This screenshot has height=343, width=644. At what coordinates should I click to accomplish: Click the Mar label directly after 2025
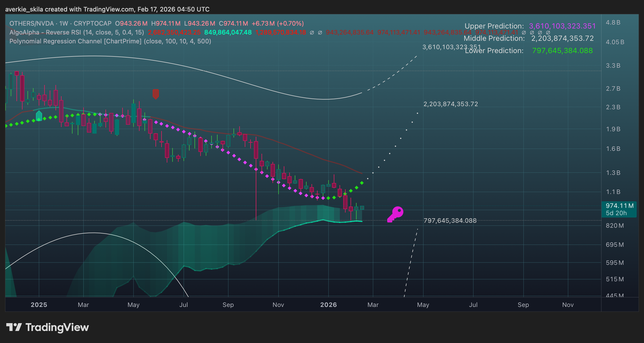[84, 305]
